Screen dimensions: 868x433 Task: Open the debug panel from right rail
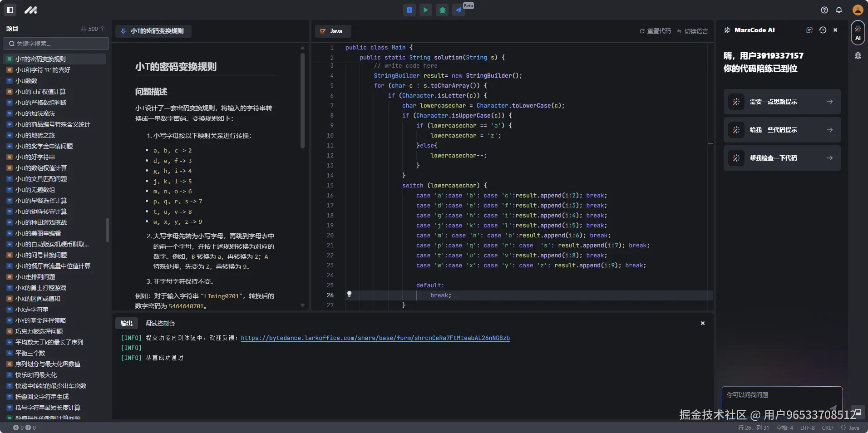858,55
